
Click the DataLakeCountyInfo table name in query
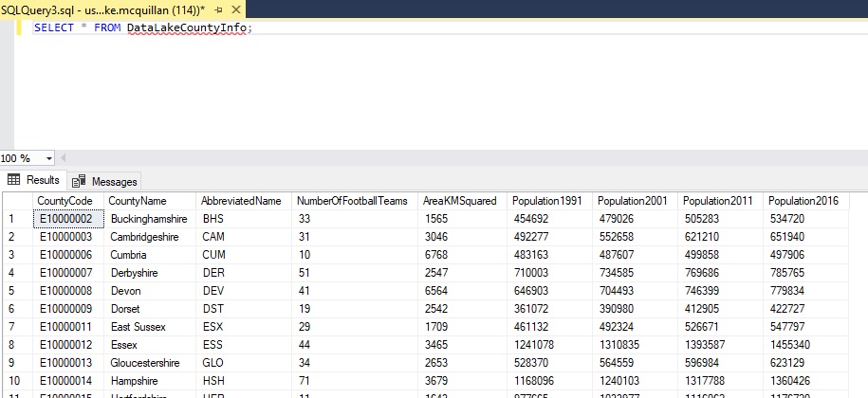click(x=187, y=27)
